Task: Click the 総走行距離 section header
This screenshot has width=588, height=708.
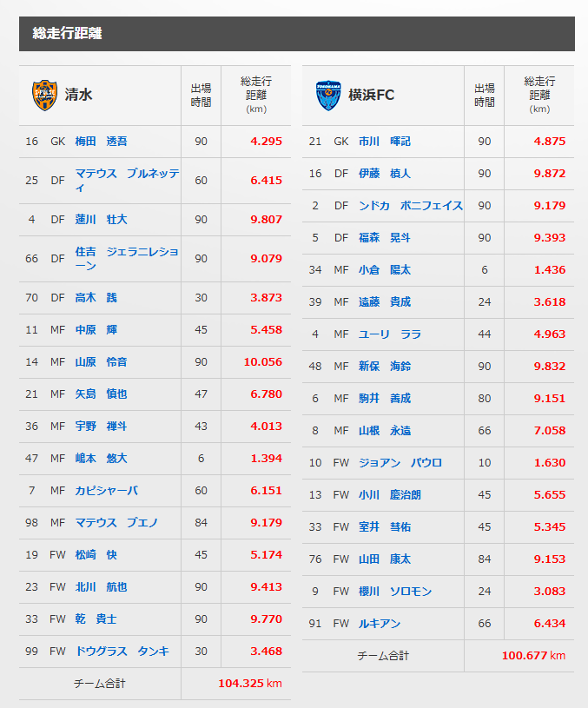Action: point(68,34)
